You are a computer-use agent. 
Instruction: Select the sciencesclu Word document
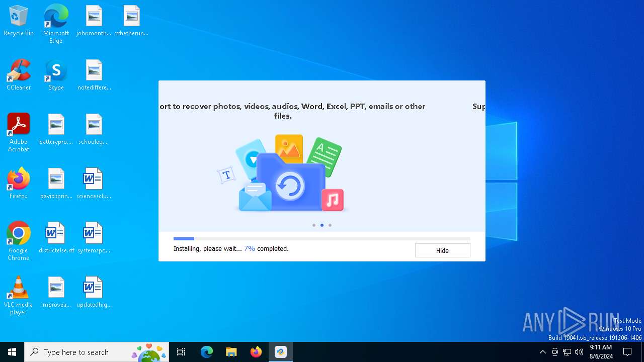[94, 184]
